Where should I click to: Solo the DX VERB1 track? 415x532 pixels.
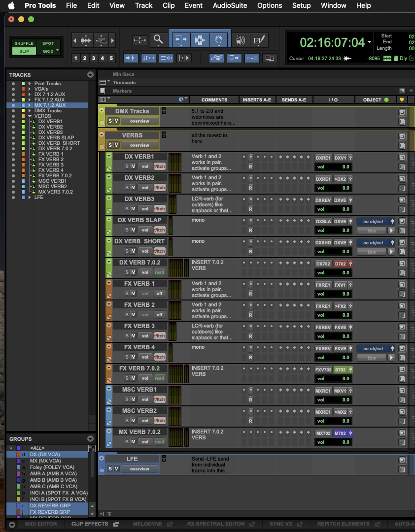127,166
